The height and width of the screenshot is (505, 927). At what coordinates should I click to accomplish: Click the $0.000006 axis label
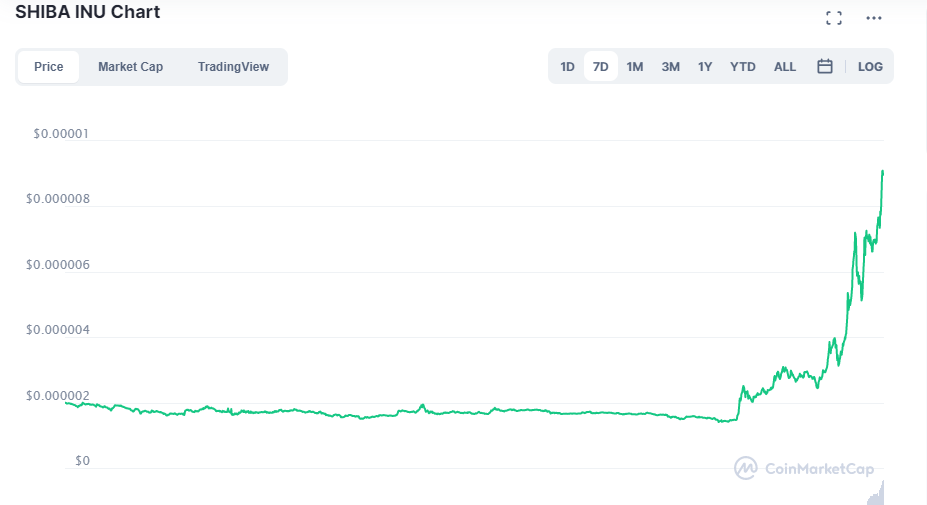(x=58, y=264)
